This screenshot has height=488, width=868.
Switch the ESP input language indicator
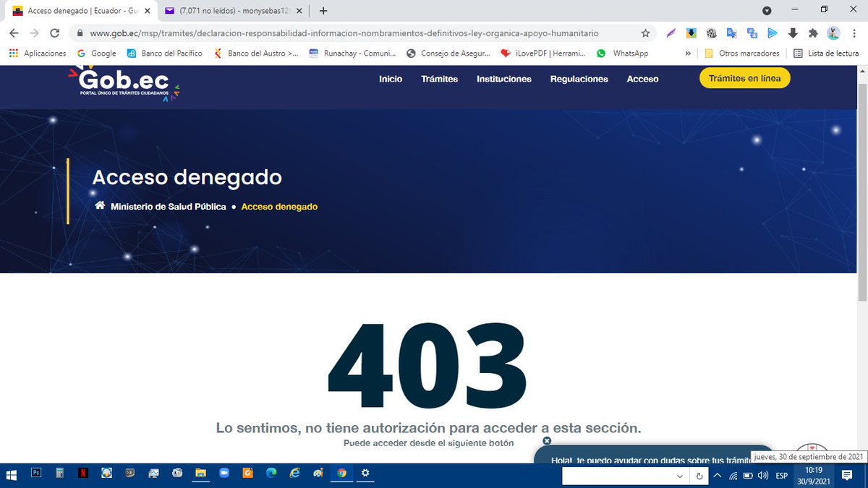point(782,476)
